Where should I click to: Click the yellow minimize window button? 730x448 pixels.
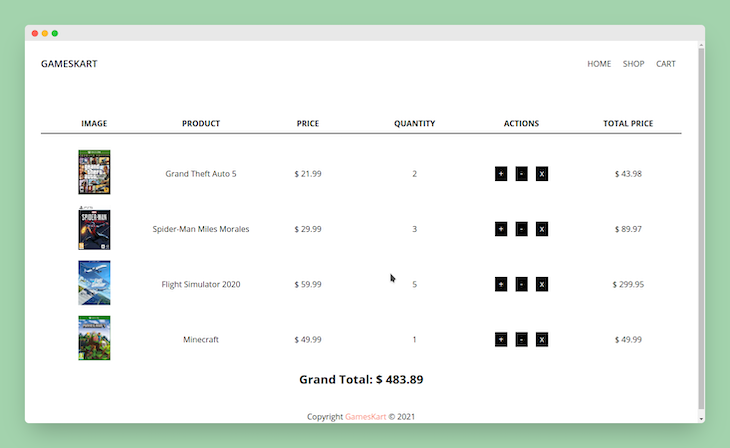click(45, 33)
